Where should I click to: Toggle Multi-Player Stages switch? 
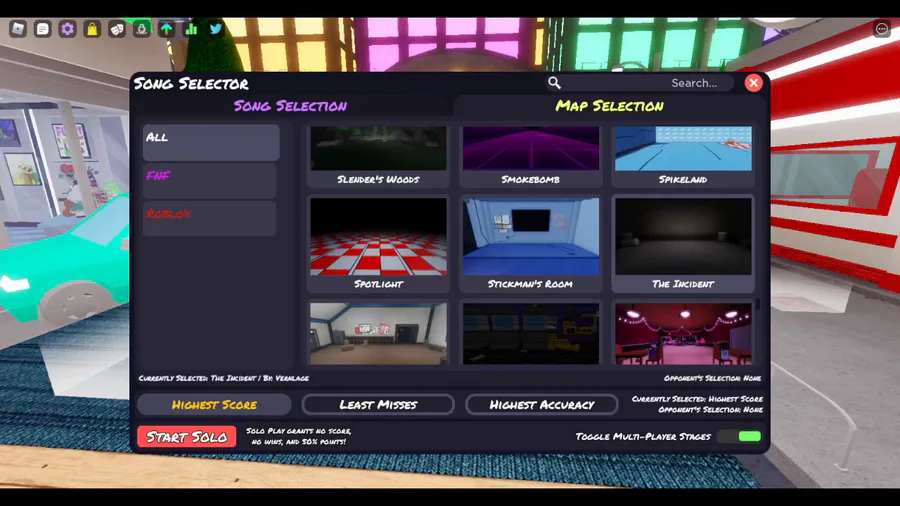point(739,437)
